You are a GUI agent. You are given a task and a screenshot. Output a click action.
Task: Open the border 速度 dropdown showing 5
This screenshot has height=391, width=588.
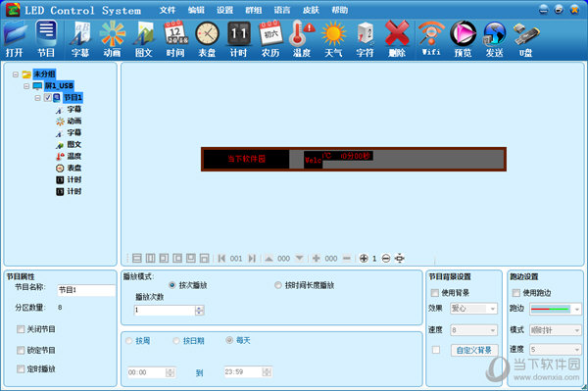(x=556, y=350)
